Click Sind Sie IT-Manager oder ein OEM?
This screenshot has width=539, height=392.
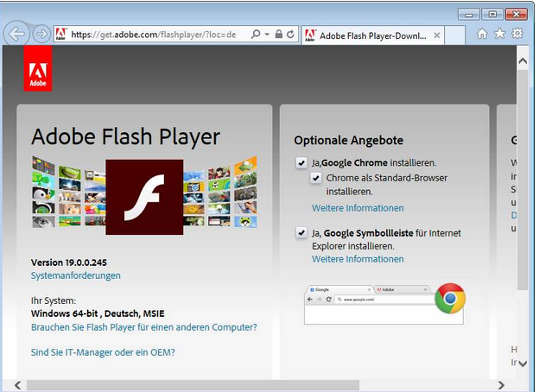(103, 352)
